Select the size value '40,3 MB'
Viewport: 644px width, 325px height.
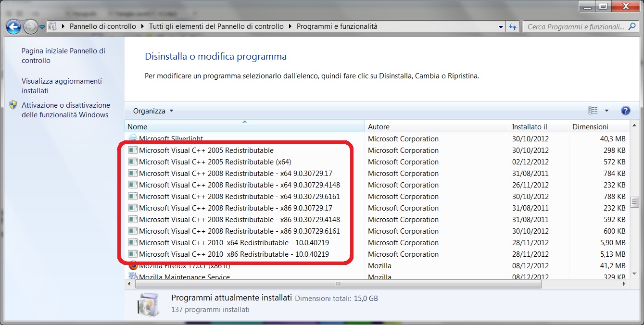click(612, 139)
